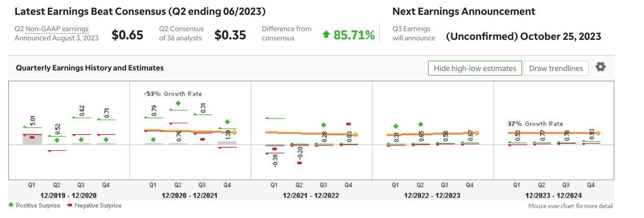Select red surprise marker below -0.20 value
644x218 pixels.
pyautogui.click(x=299, y=162)
